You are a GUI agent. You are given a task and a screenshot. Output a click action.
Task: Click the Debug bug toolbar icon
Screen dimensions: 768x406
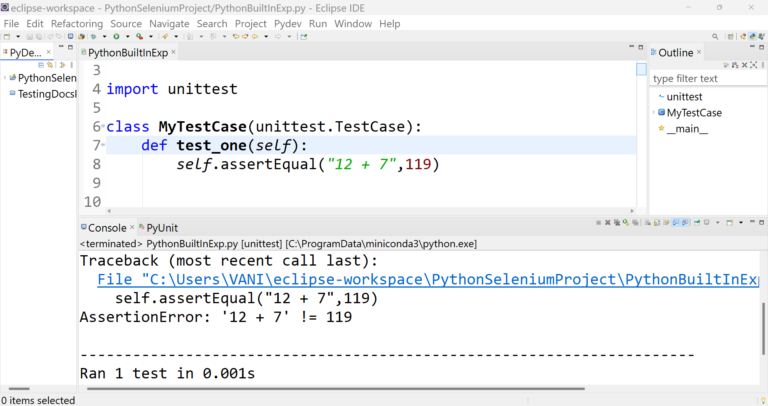tap(93, 36)
